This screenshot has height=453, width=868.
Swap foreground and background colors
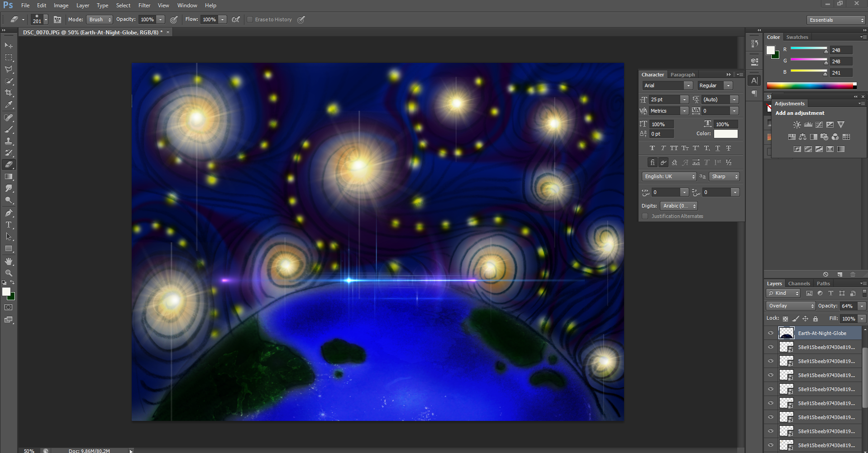click(13, 283)
